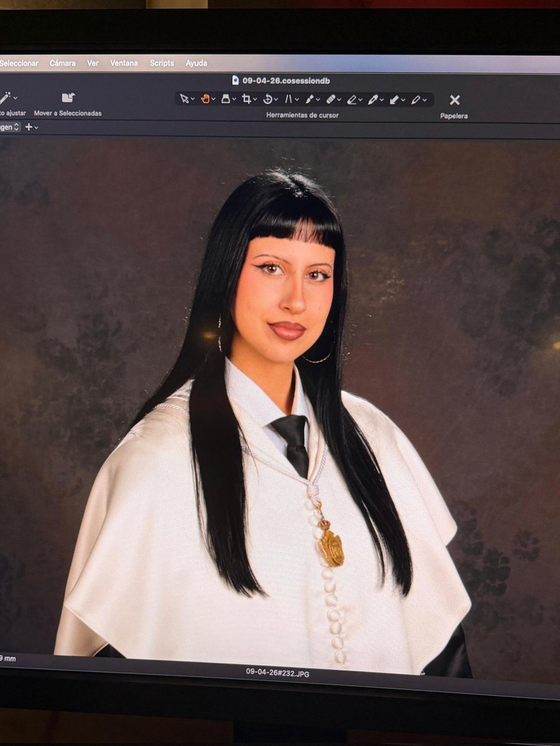560x746 pixels.
Task: Open the Ver menu
Action: [x=93, y=63]
